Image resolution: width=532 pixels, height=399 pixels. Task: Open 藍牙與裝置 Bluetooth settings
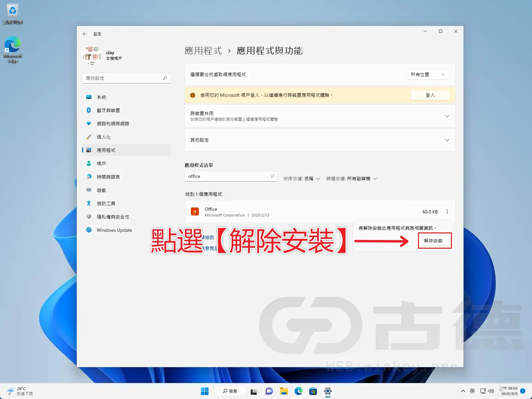click(x=108, y=110)
